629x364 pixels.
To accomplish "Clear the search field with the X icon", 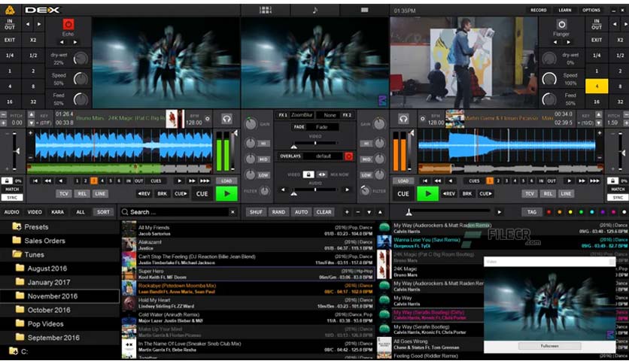I will [x=232, y=212].
